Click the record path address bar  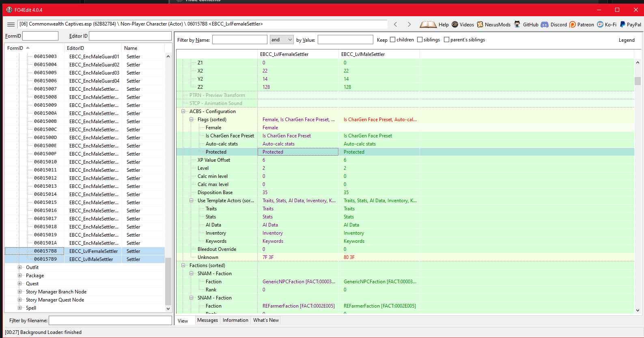[202, 24]
